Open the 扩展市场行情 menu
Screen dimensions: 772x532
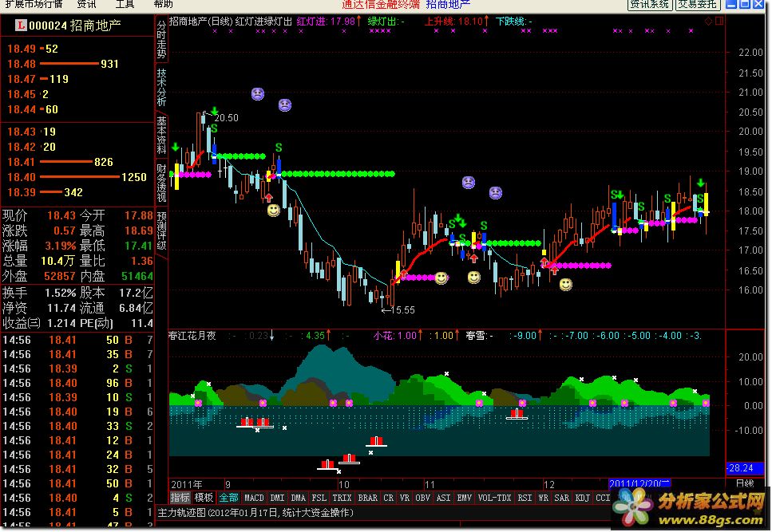(x=34, y=5)
